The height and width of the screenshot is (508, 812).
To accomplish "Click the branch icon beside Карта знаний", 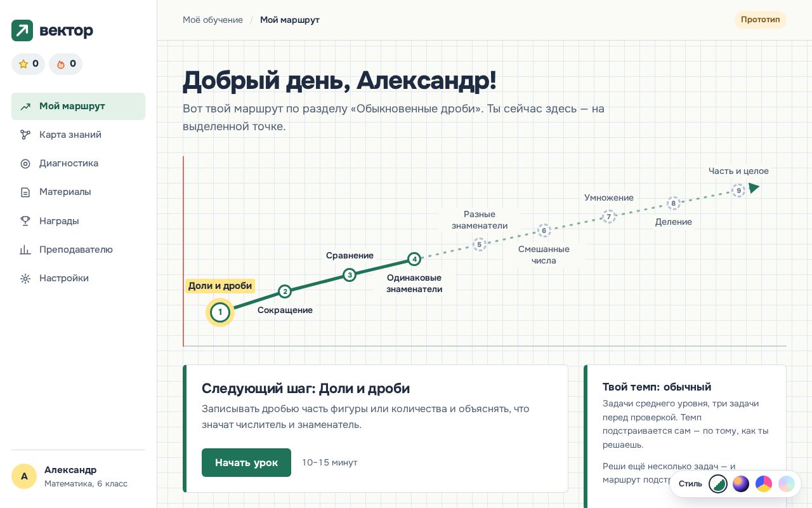I will pyautogui.click(x=25, y=135).
